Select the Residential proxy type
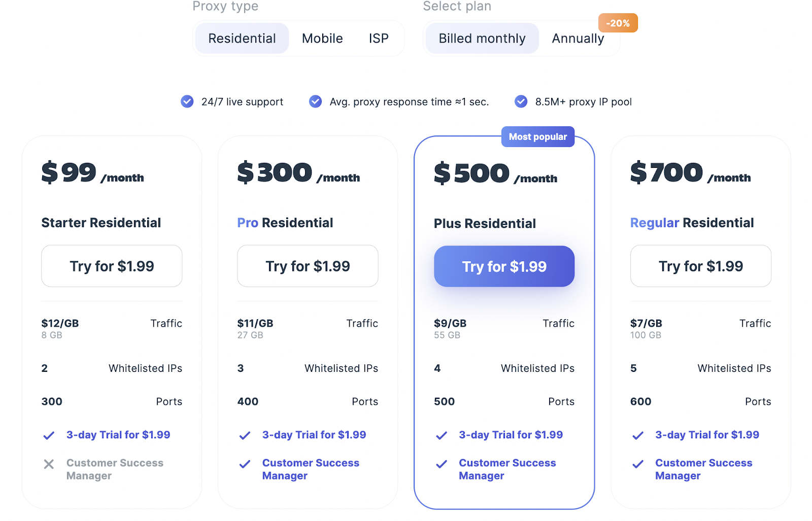 point(242,39)
